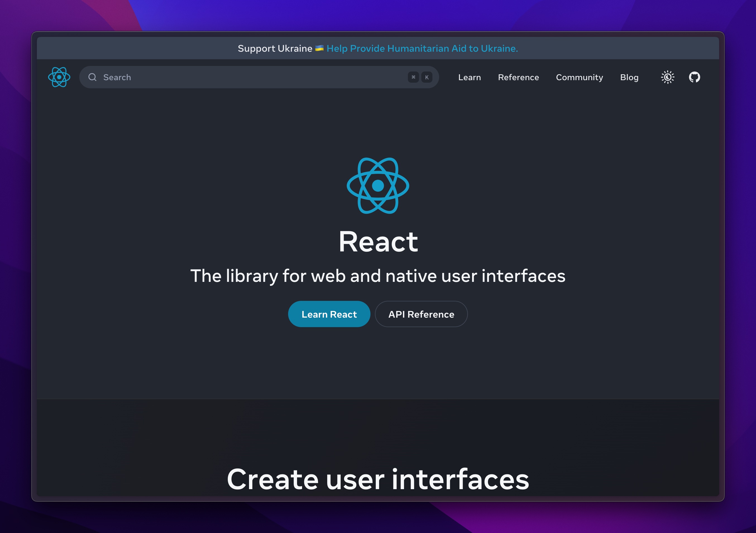Open the GitHub repository via the GitHub icon
The width and height of the screenshot is (756, 533).
(694, 77)
